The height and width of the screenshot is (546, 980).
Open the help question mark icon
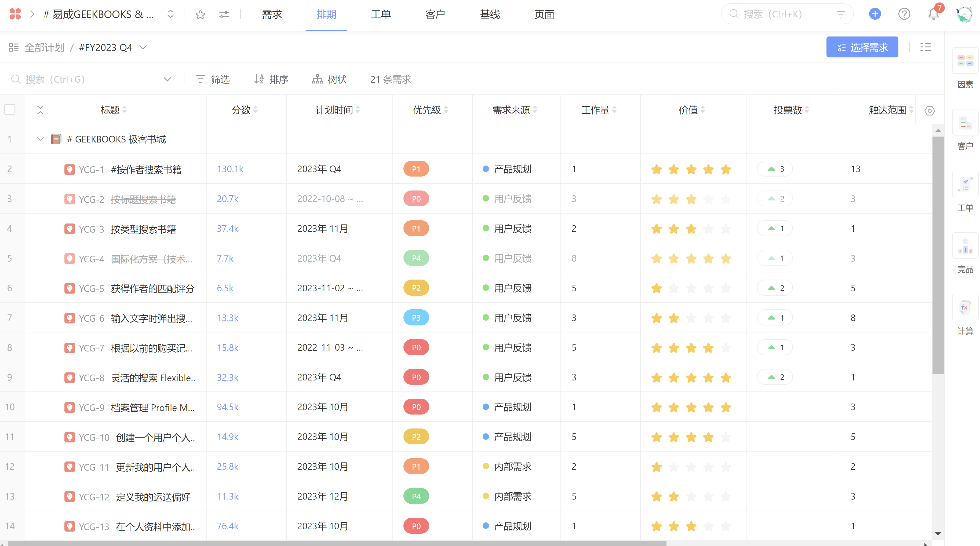tap(904, 14)
